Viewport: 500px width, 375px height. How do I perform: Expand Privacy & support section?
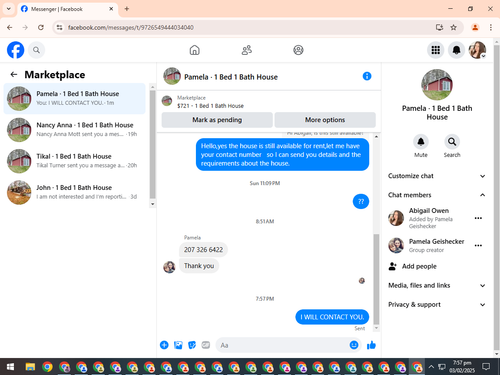[436, 304]
